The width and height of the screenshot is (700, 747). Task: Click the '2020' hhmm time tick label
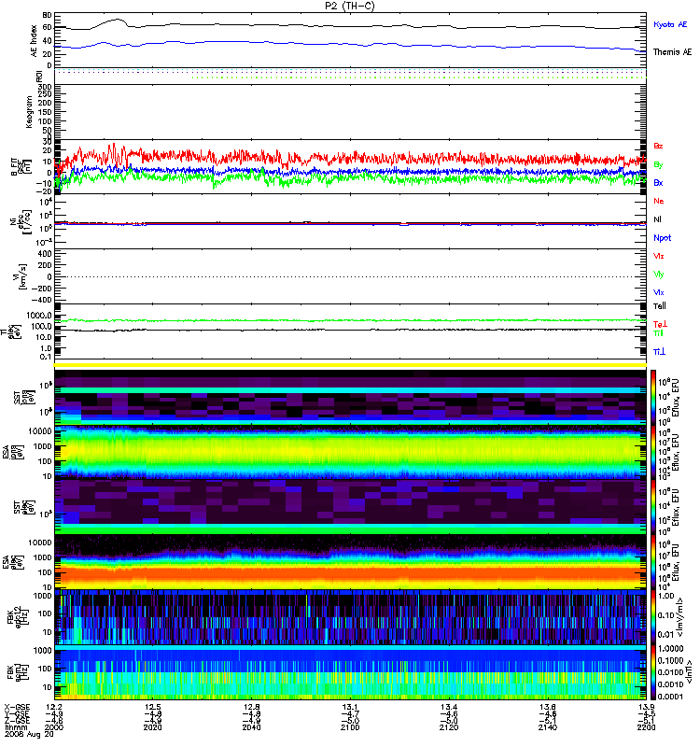pyautogui.click(x=152, y=727)
